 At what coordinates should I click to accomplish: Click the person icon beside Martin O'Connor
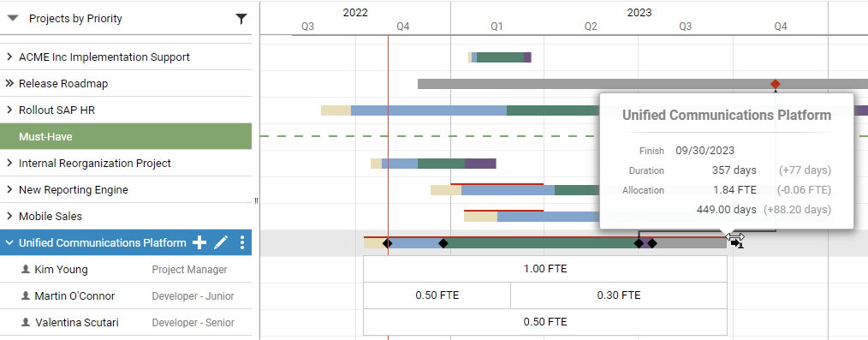click(x=25, y=295)
